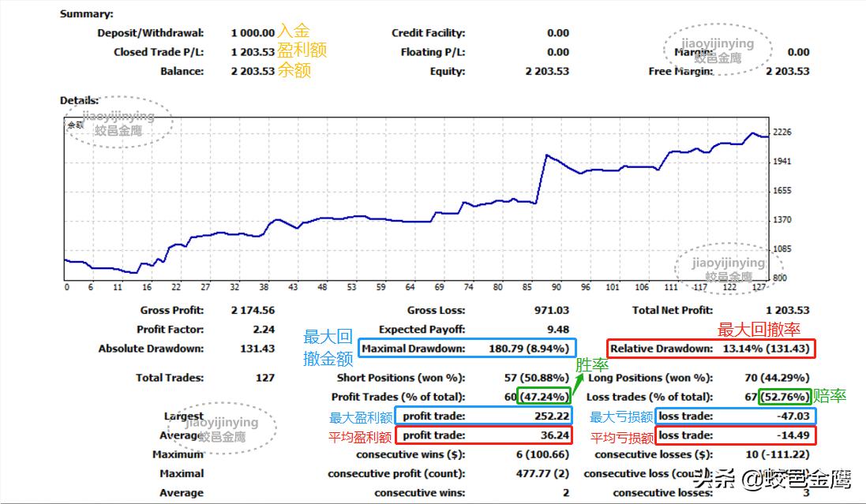Click the 2226 label on chart's vertical axis
Screen dimensions: 866x504
point(782,133)
